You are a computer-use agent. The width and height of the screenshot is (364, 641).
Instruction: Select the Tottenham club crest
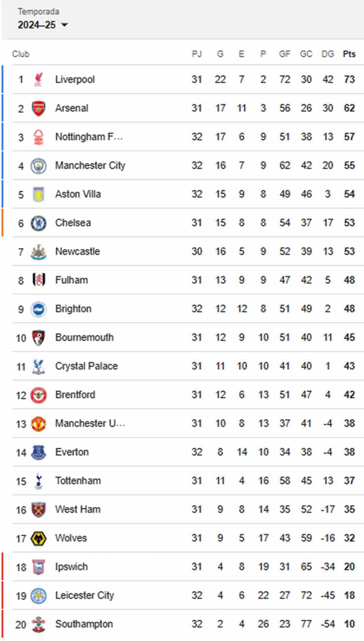coord(38,480)
